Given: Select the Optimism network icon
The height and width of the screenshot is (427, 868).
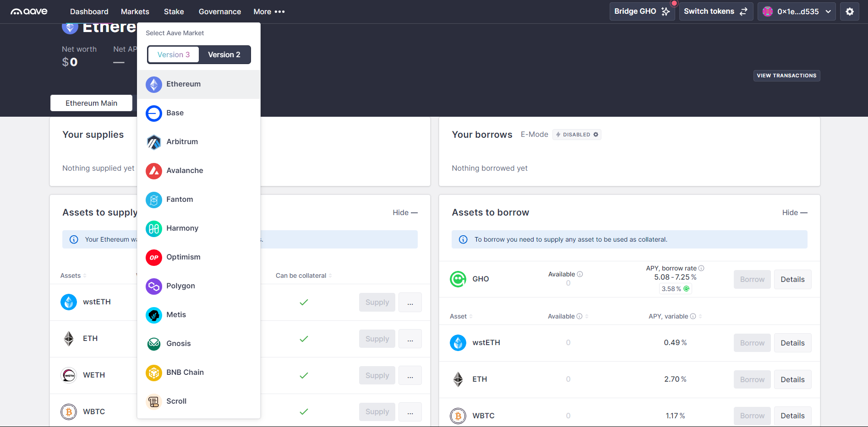Looking at the screenshot, I should [x=153, y=257].
